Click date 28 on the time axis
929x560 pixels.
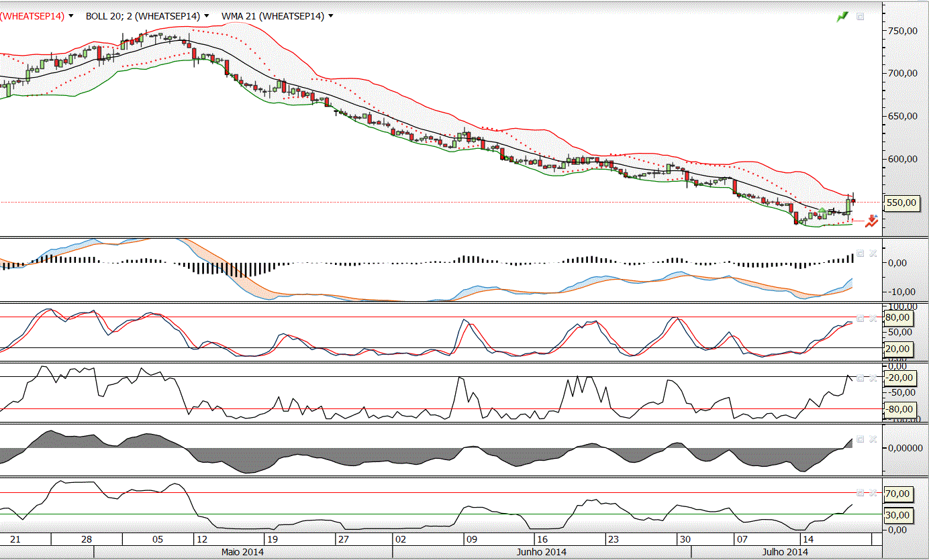(x=86, y=539)
